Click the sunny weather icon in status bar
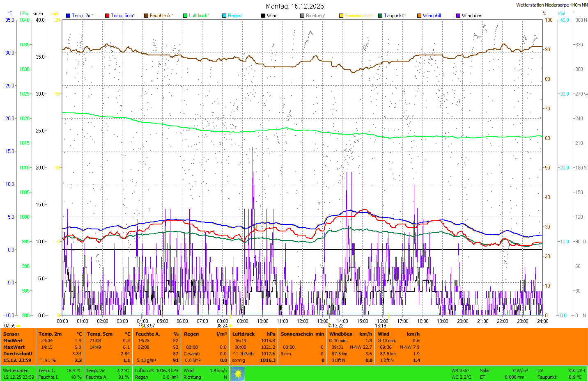588x382 pixels. [x=238, y=374]
